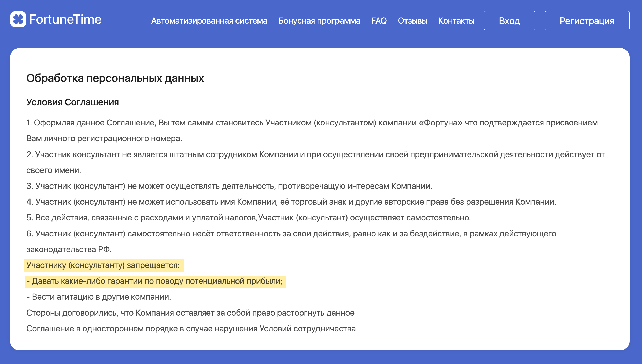Click the FortuneTime brand name

pos(65,19)
